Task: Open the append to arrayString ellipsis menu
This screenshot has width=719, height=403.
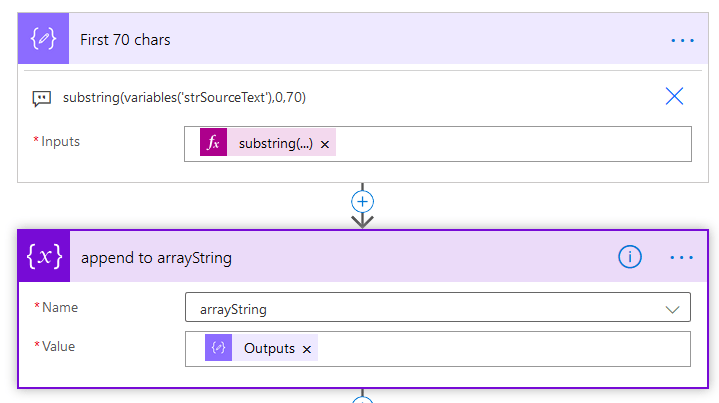Action: pyautogui.click(x=682, y=257)
